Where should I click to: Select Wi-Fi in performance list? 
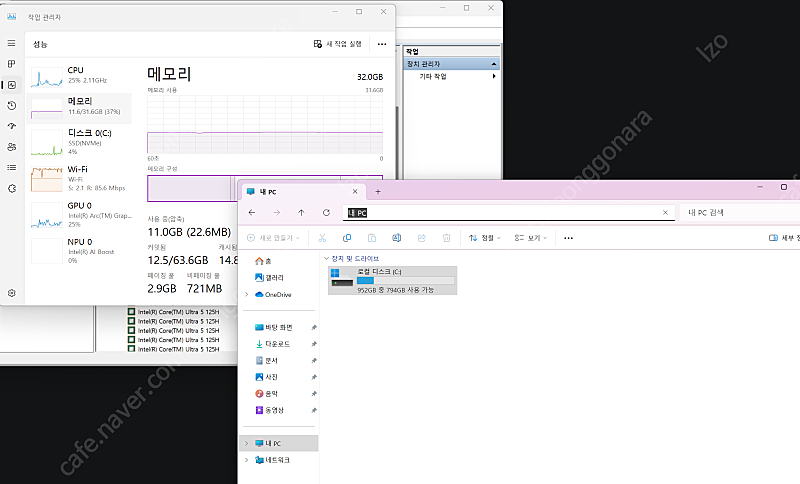tap(79, 179)
